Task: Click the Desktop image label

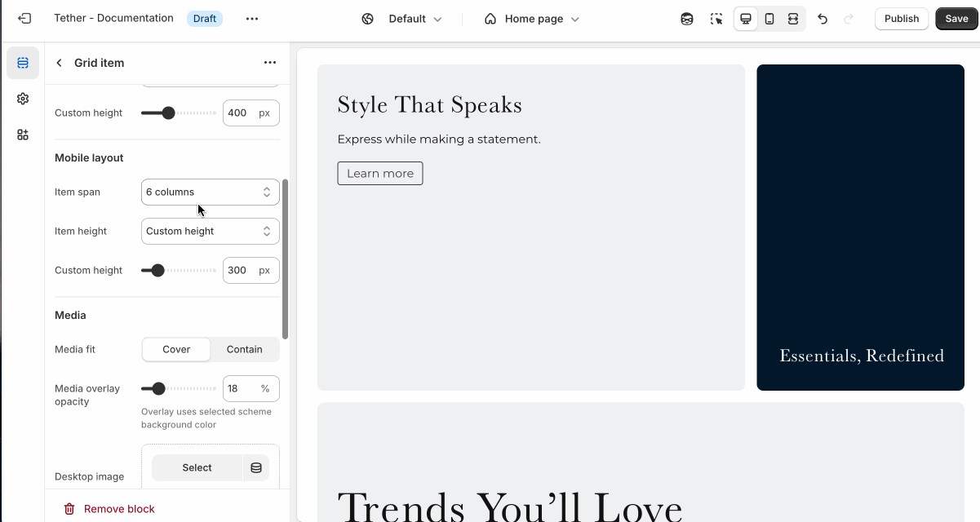Action: click(90, 476)
